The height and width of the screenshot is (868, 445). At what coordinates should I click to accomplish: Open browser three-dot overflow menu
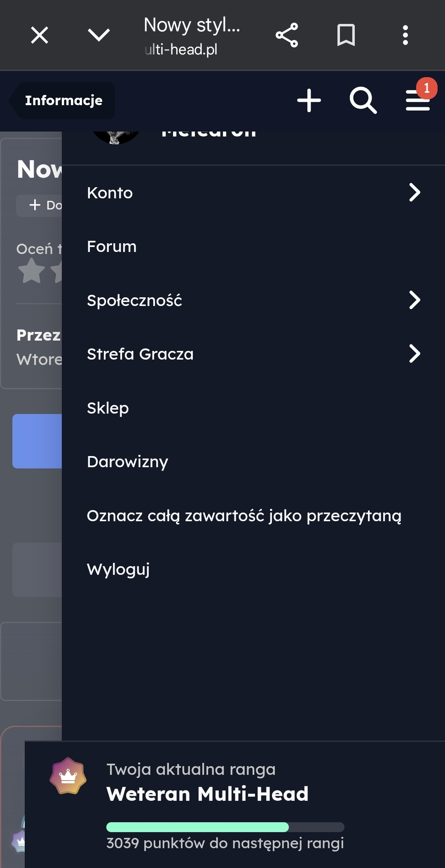point(405,35)
